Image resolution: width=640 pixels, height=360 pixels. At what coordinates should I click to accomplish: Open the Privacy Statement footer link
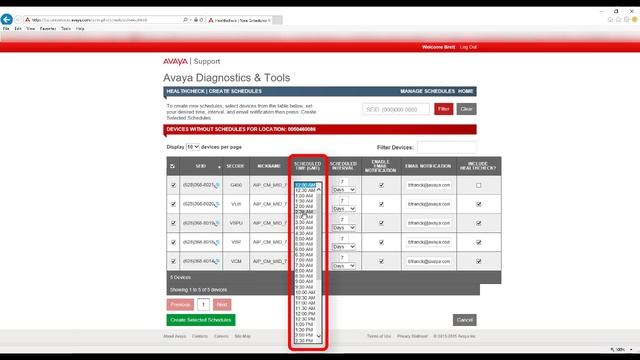[412, 336]
